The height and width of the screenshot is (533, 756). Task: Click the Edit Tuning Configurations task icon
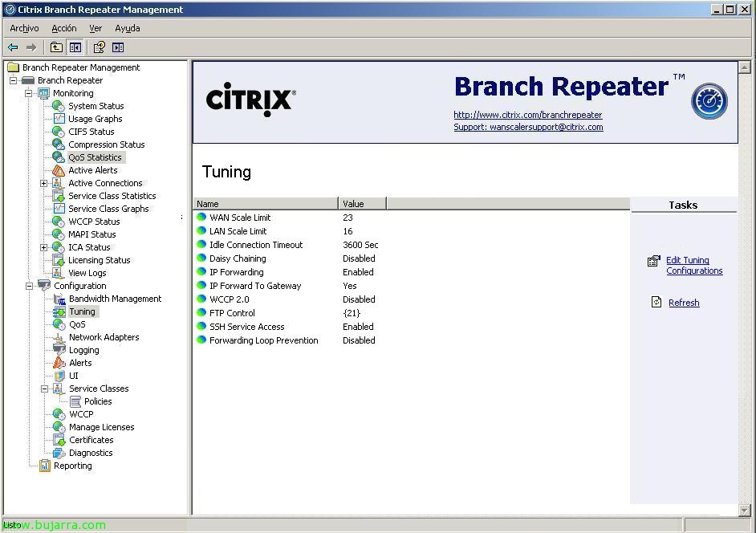[654, 261]
